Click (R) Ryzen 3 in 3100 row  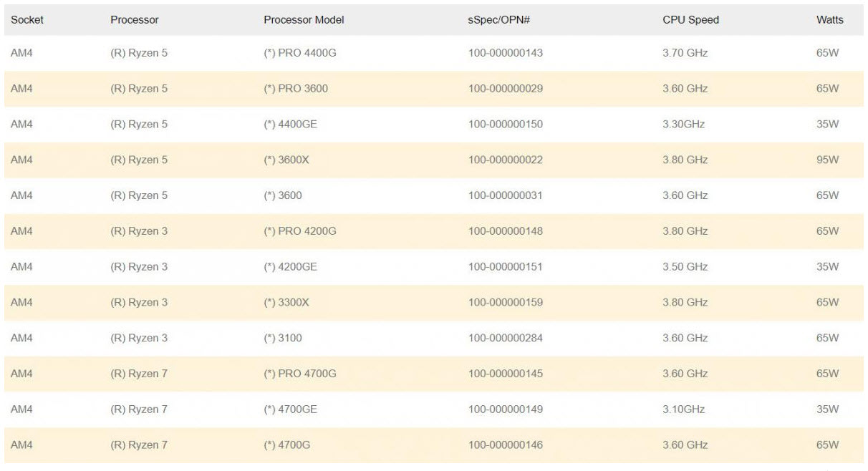coord(139,338)
